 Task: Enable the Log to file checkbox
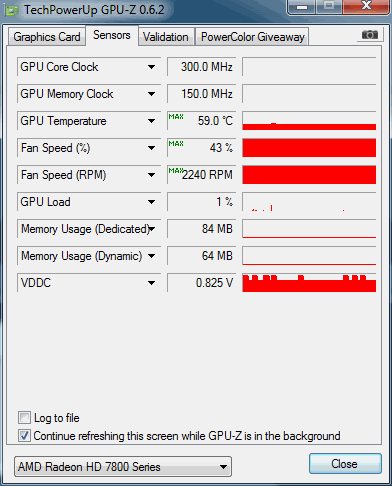tap(24, 417)
